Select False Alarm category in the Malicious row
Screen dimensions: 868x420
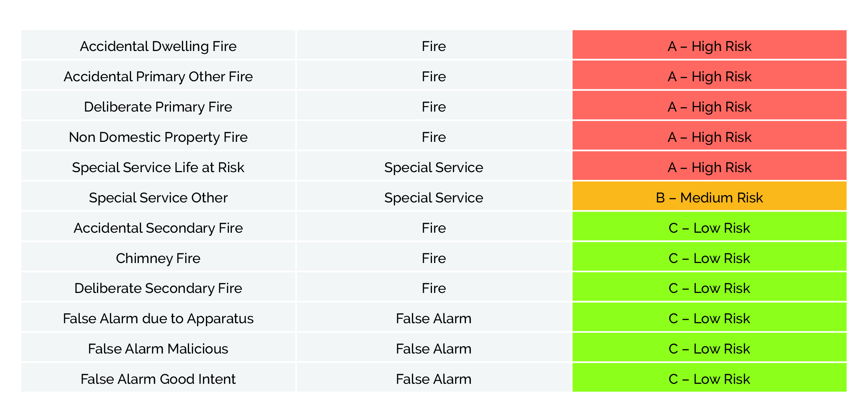pos(434,348)
